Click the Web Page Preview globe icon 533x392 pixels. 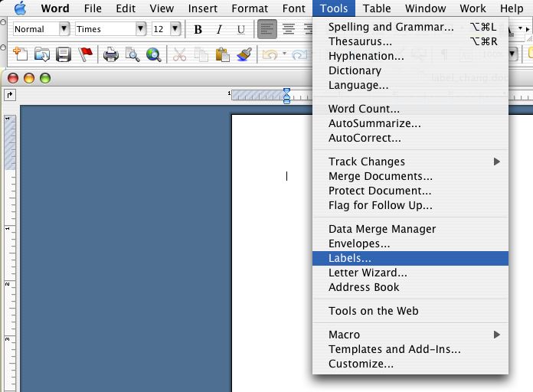(x=154, y=54)
